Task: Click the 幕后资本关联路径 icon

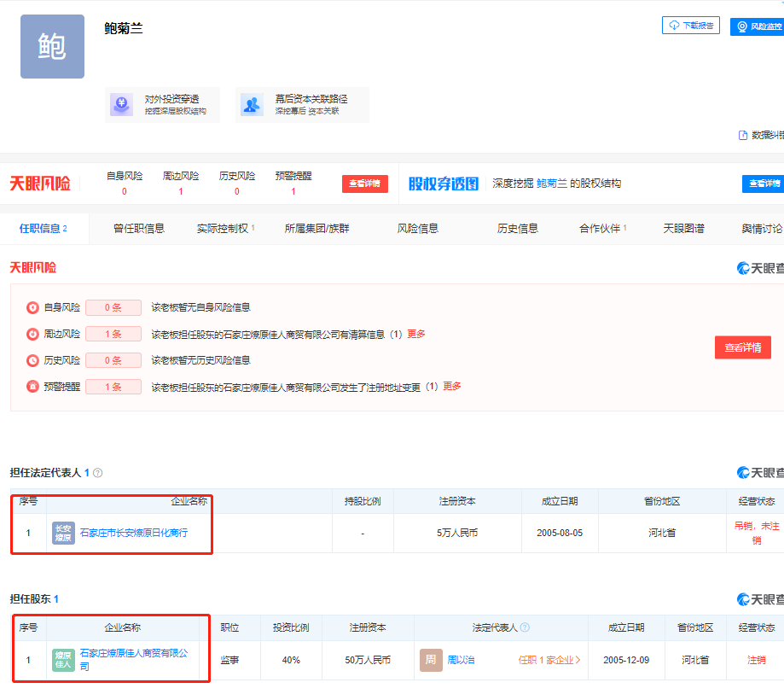Action: click(252, 105)
